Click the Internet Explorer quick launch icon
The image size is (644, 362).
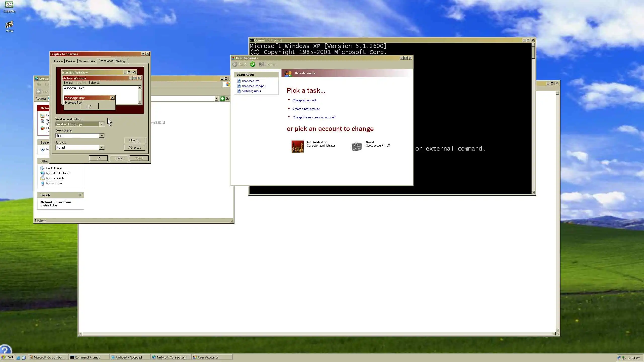point(18,358)
